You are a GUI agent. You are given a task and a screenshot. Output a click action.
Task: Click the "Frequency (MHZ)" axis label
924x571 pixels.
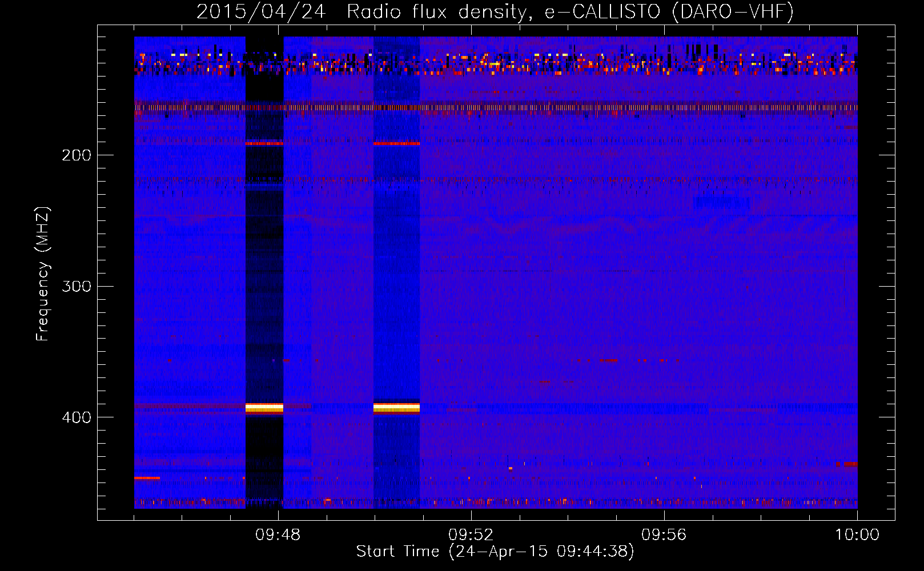click(x=43, y=274)
